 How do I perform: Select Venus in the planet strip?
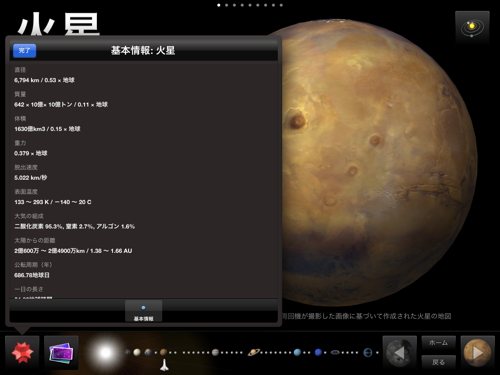[x=137, y=352]
